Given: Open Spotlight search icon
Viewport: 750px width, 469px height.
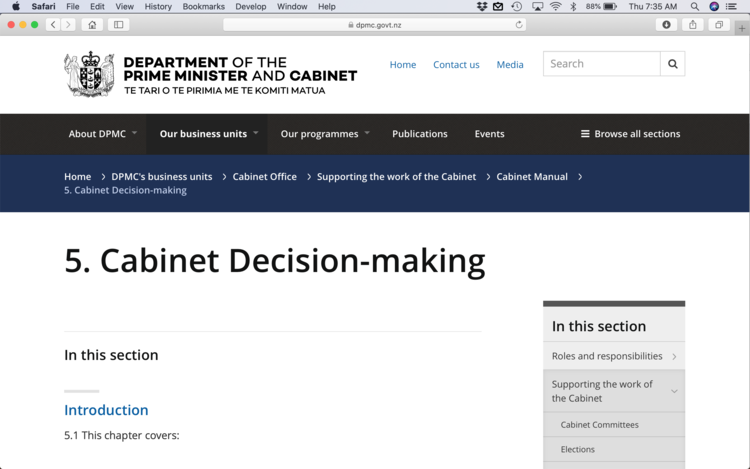Looking at the screenshot, I should (695, 7).
